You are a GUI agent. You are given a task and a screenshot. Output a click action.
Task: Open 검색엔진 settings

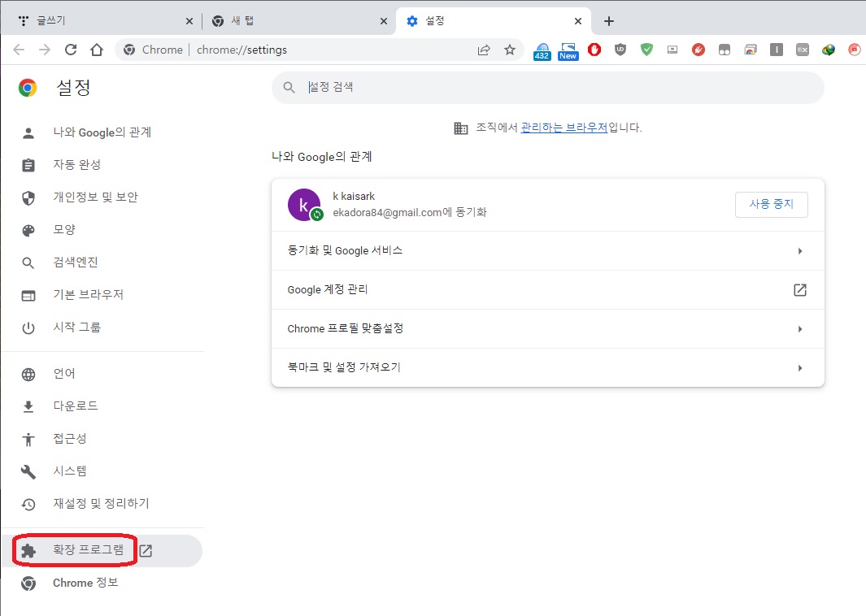click(102, 262)
